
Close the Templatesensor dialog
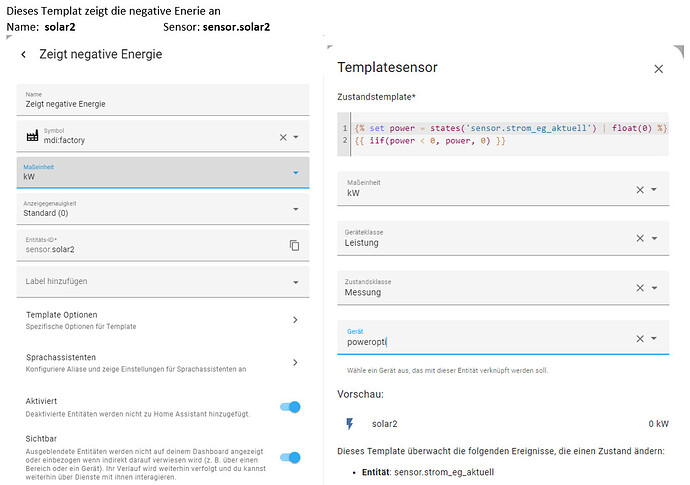point(658,69)
